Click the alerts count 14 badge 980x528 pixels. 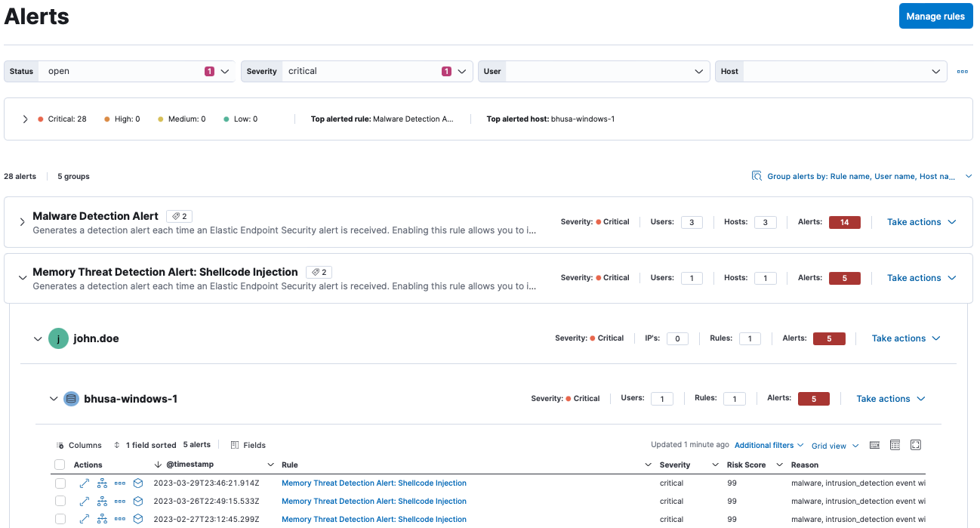845,222
